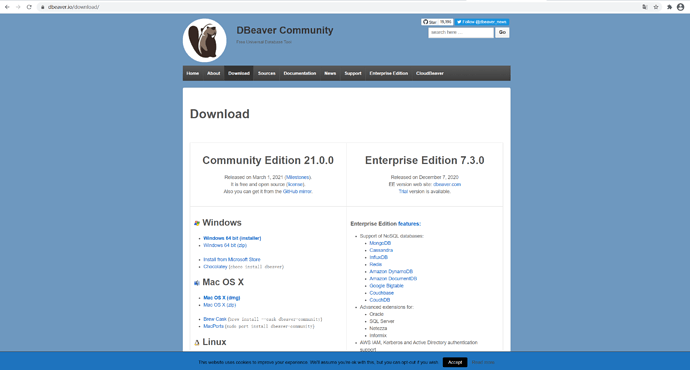
Task: Open the Chocolatey link
Action: click(x=215, y=267)
